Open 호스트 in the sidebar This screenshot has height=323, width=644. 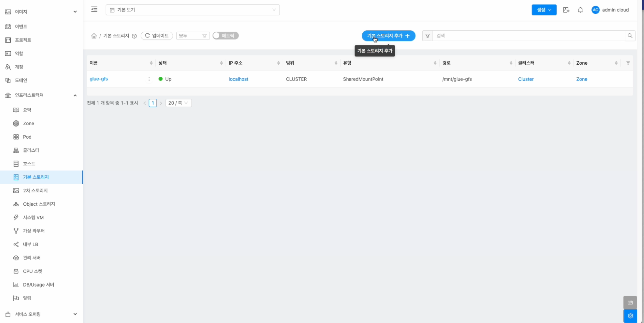coord(29,164)
